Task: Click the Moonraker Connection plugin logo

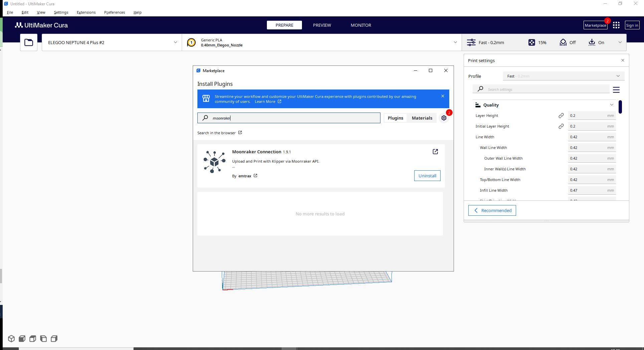Action: (x=214, y=162)
